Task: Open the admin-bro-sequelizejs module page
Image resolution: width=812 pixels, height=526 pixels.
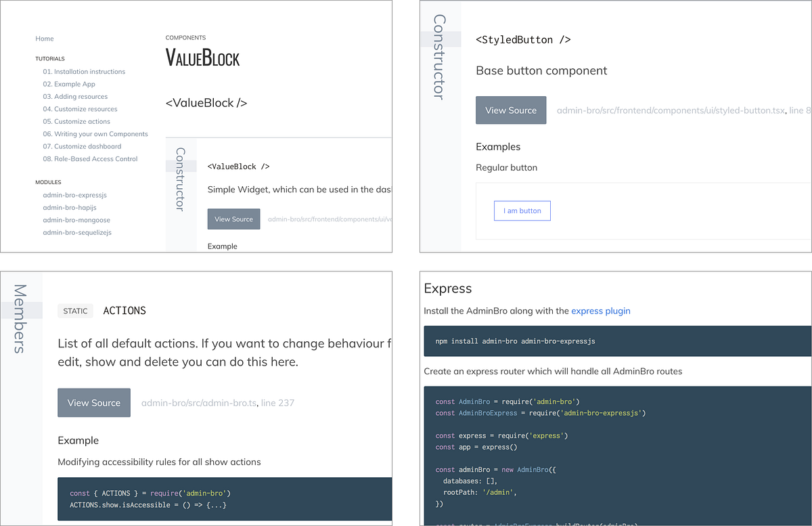Action: coord(75,232)
